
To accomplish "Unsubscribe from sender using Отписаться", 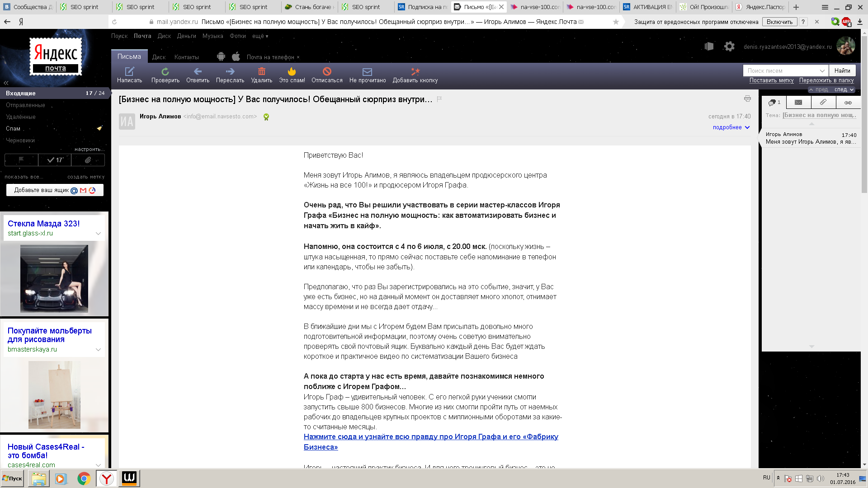I will pyautogui.click(x=327, y=75).
